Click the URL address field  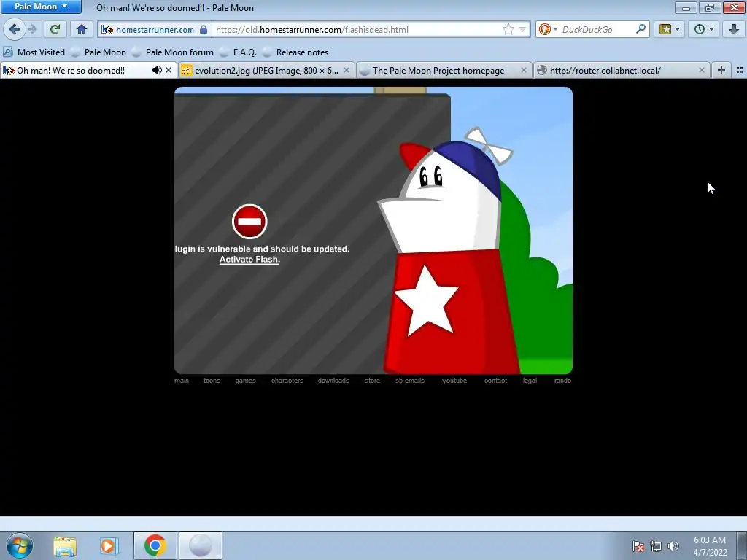[x=357, y=29]
